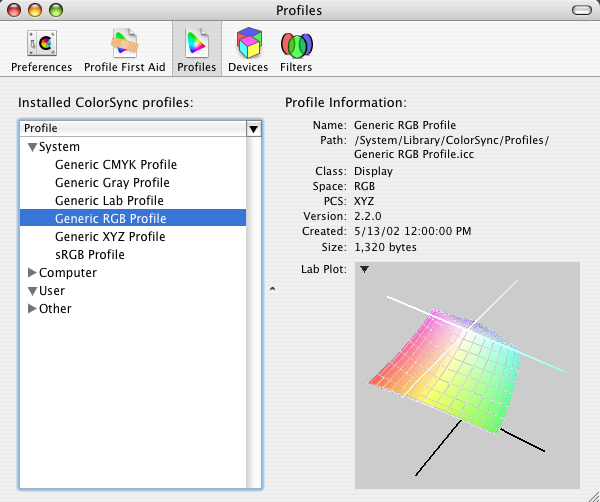Open the Filters pane

pos(296,48)
